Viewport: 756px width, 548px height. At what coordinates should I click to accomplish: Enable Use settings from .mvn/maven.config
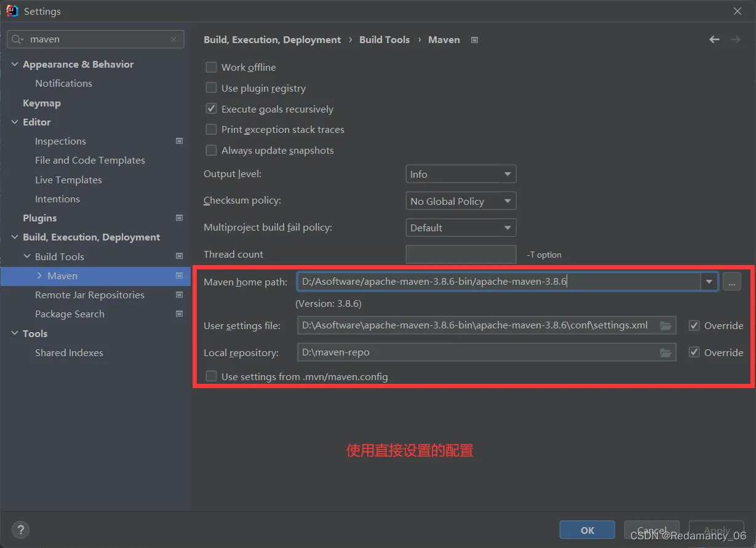click(211, 376)
